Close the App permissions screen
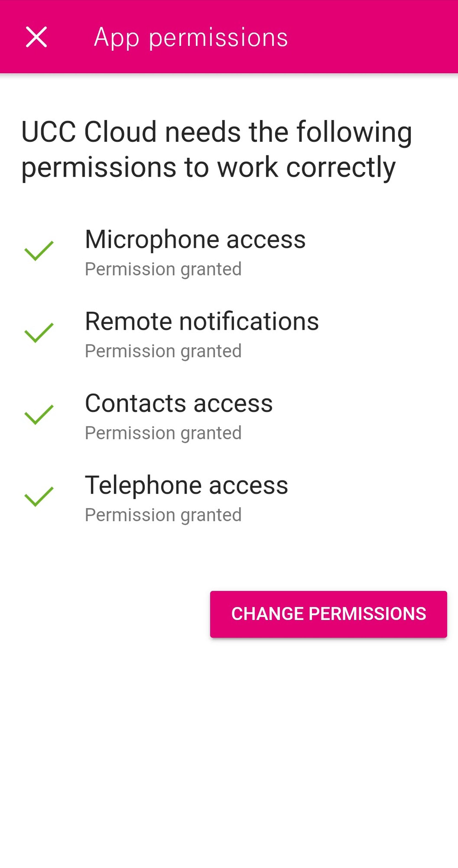The width and height of the screenshot is (458, 868). point(36,37)
